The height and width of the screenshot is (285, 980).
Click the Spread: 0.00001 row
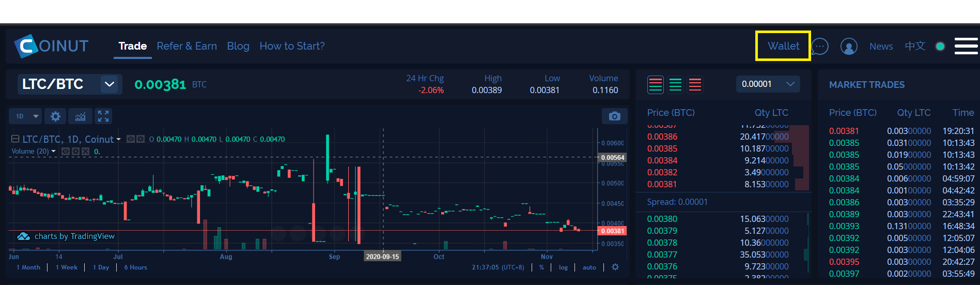[x=723, y=202]
